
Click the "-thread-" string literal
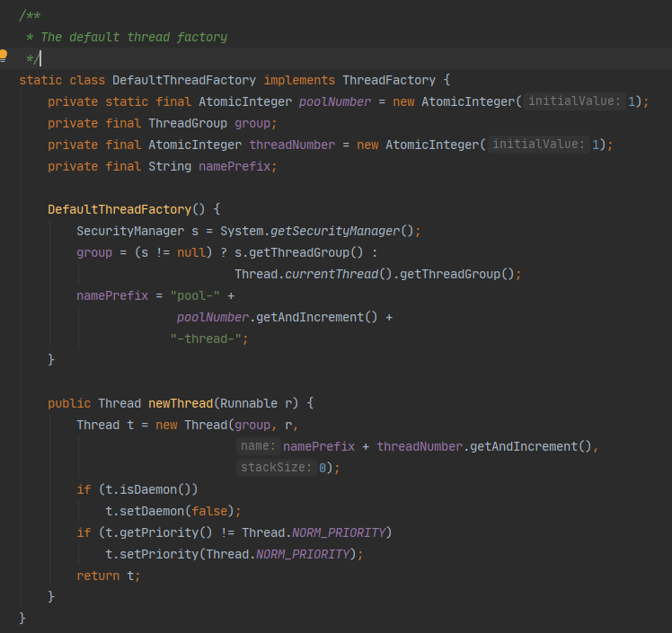tap(206, 338)
